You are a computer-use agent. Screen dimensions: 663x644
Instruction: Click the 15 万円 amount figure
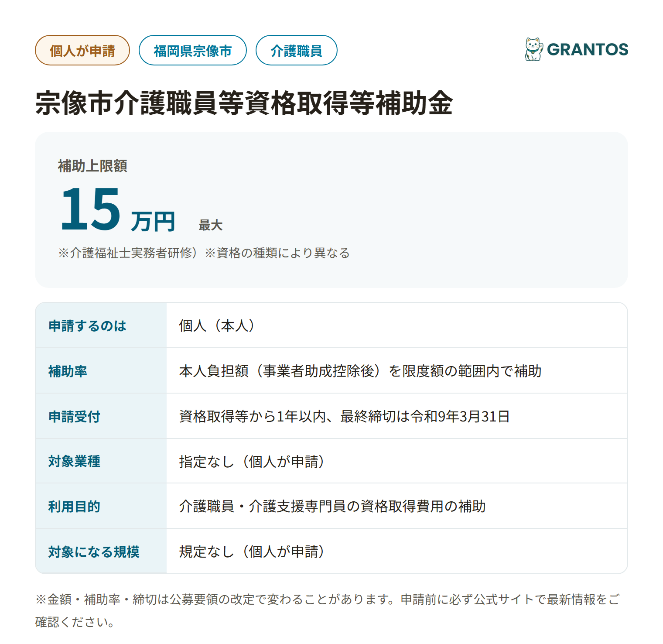pyautogui.click(x=118, y=209)
